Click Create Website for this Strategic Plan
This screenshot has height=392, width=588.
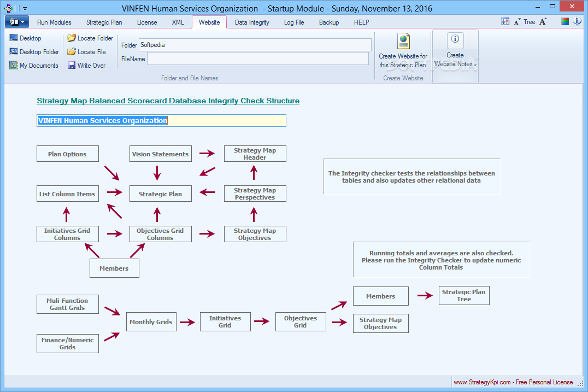403,51
